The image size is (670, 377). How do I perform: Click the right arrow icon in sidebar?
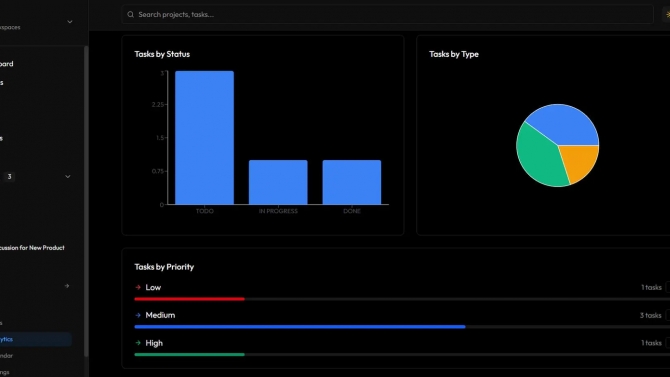[67, 286]
